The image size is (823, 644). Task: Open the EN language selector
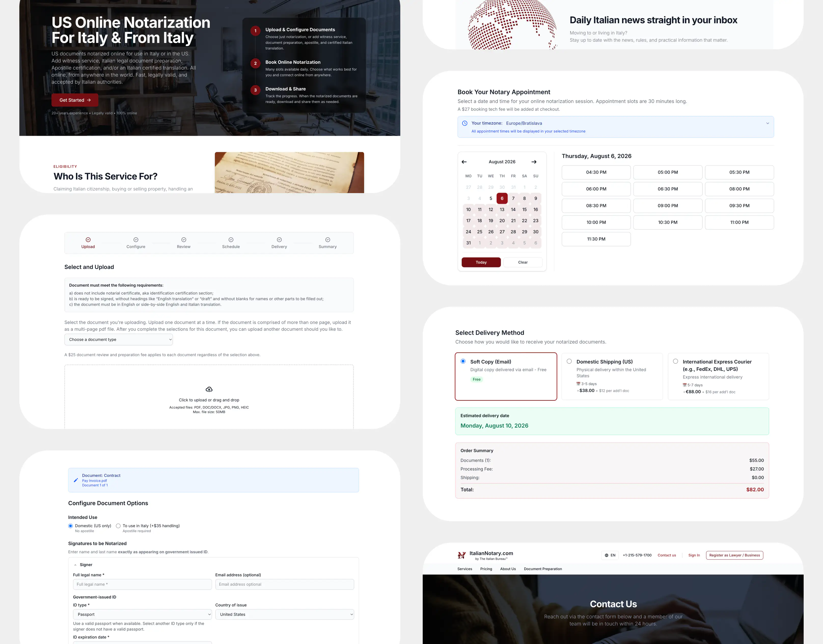point(610,555)
